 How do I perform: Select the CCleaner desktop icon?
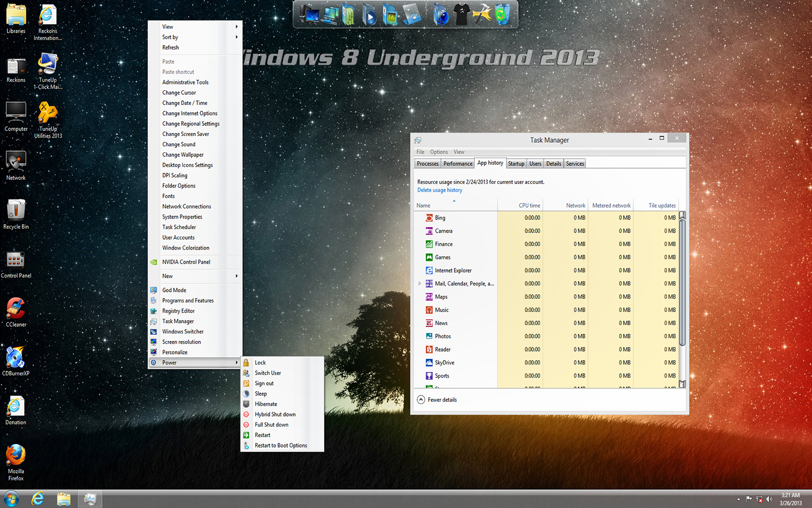click(16, 313)
